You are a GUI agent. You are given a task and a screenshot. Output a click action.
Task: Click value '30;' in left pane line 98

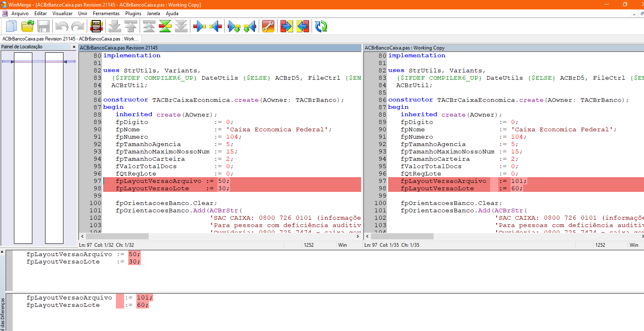[224, 189]
